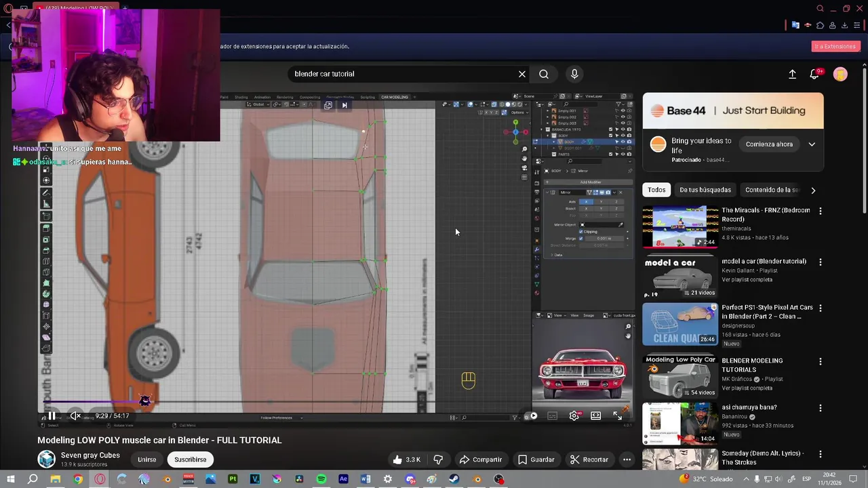
Task: Open 'The Miracals - FRNZ' video thumbnail
Action: tap(679, 227)
